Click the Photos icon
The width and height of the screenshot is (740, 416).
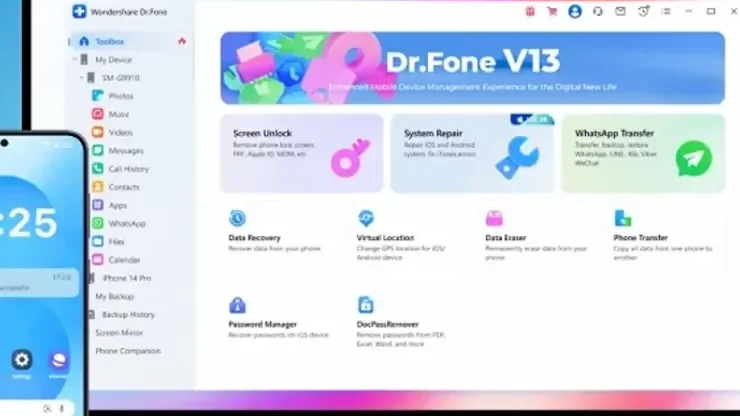[98, 96]
